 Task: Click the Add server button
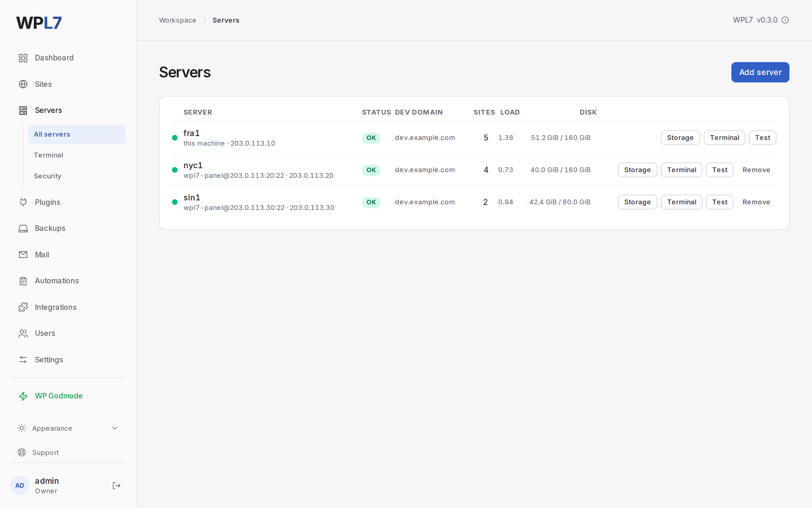[760, 72]
